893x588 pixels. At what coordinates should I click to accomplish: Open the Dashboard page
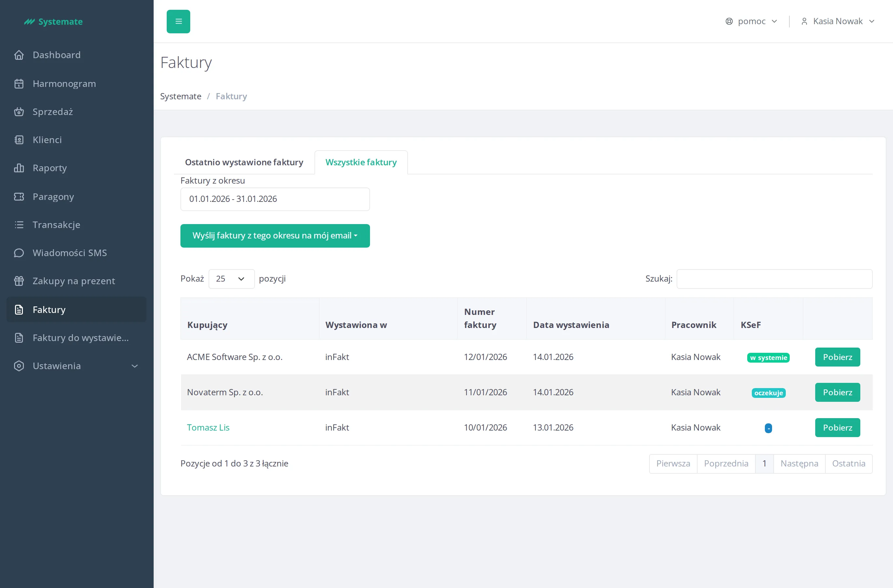76,55
